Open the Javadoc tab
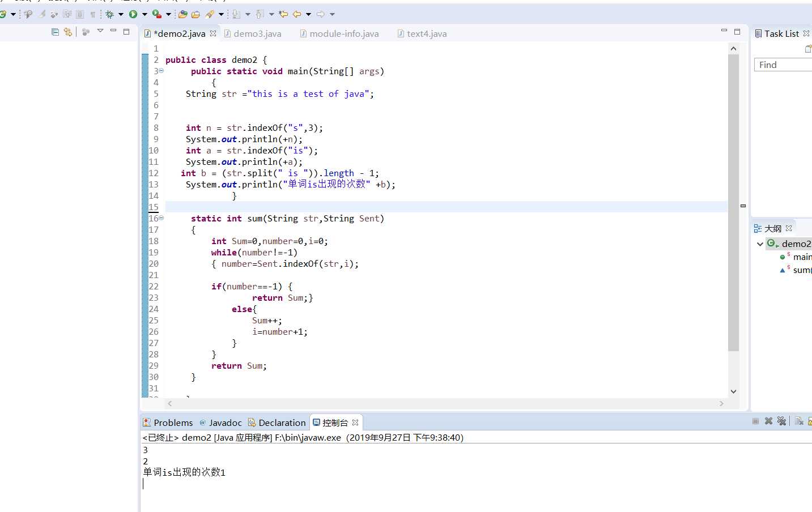812x512 pixels. pyautogui.click(x=220, y=423)
